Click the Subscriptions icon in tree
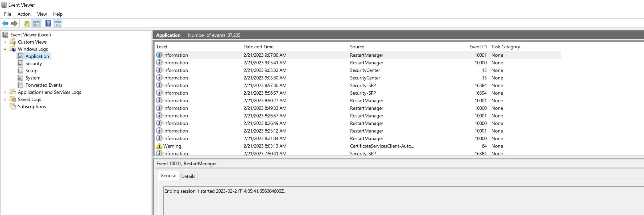 click(13, 106)
